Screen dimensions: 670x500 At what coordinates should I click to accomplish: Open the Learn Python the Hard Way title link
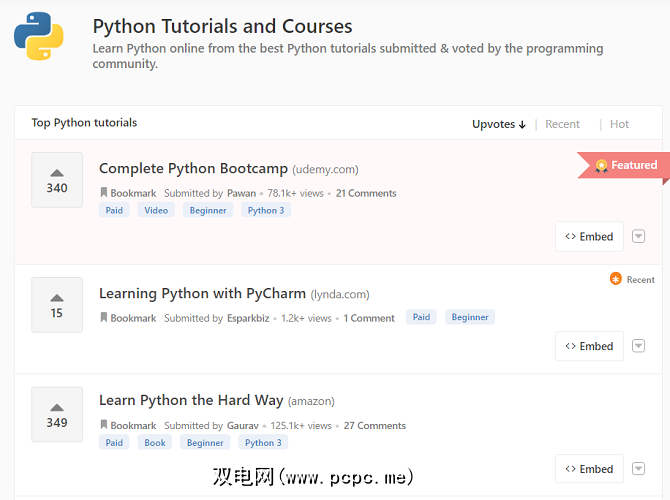(x=191, y=400)
